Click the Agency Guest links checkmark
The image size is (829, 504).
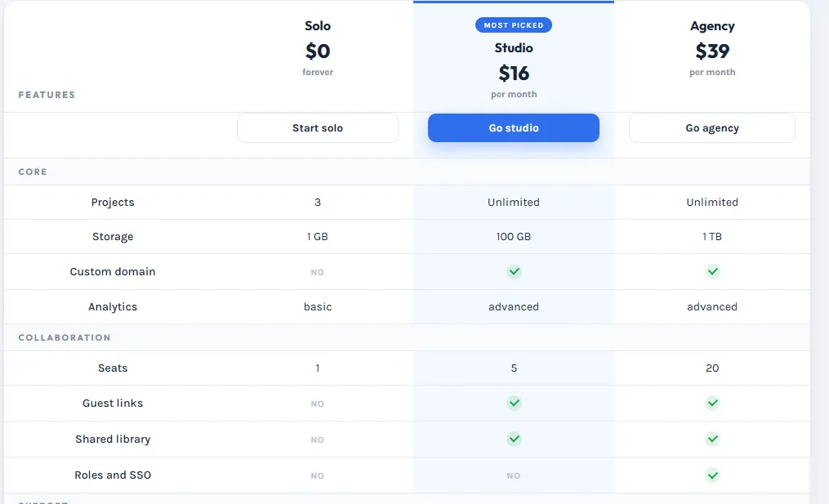pos(712,404)
